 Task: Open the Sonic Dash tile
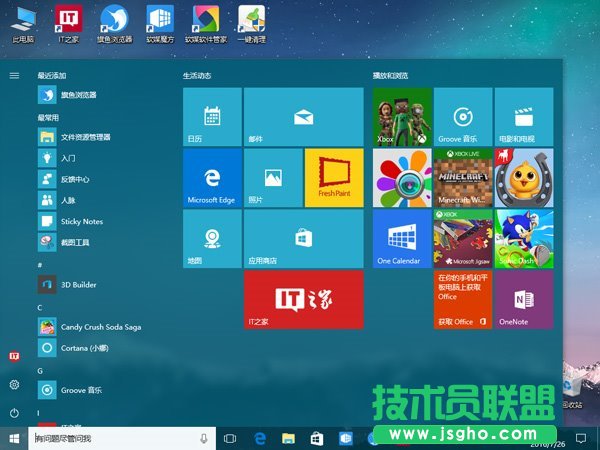coord(524,238)
